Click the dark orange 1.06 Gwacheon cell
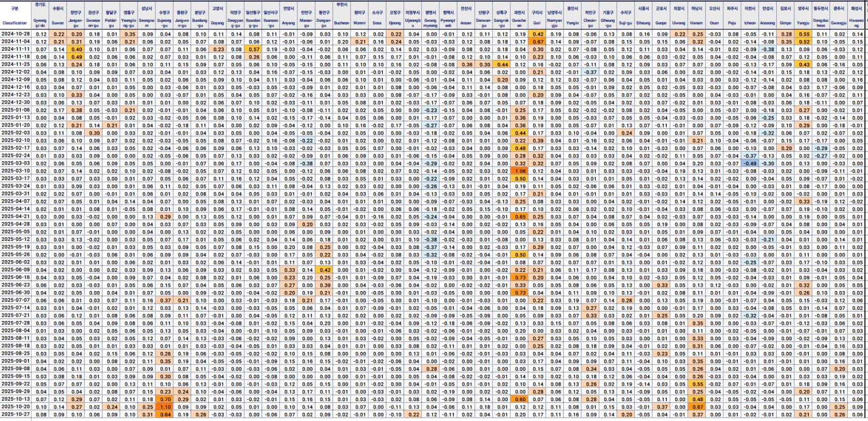 coord(519,171)
